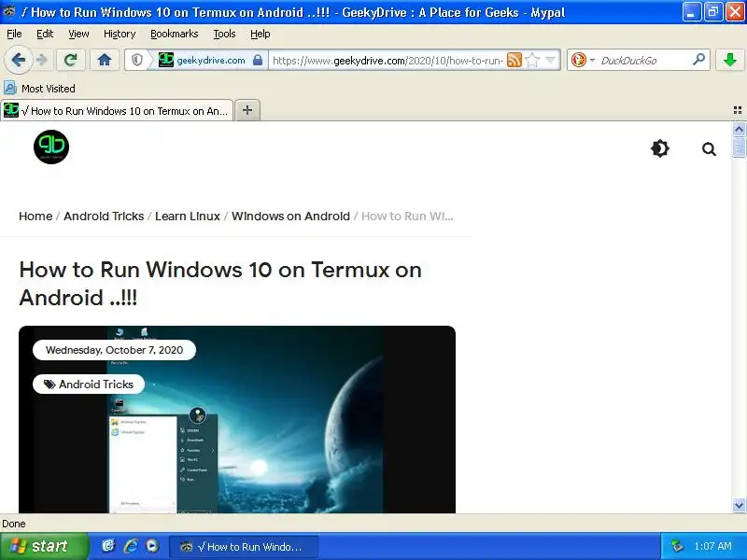Reload the current page

[x=71, y=60]
